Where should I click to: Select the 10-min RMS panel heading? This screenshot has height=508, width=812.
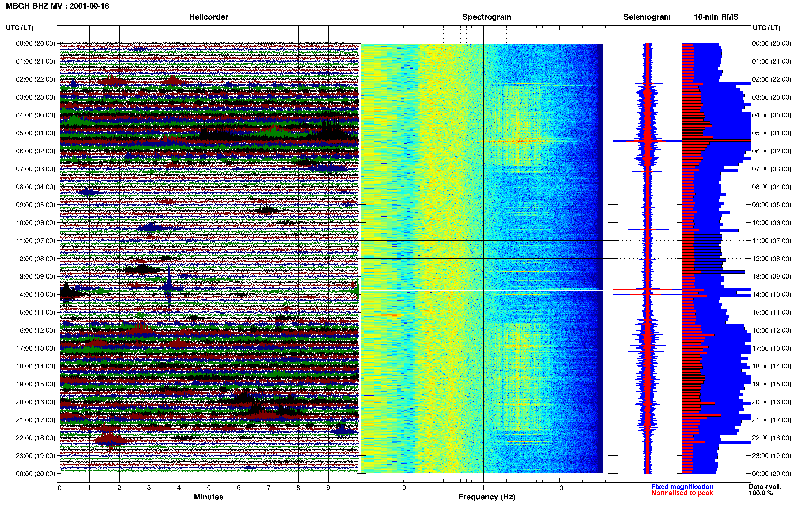click(716, 17)
